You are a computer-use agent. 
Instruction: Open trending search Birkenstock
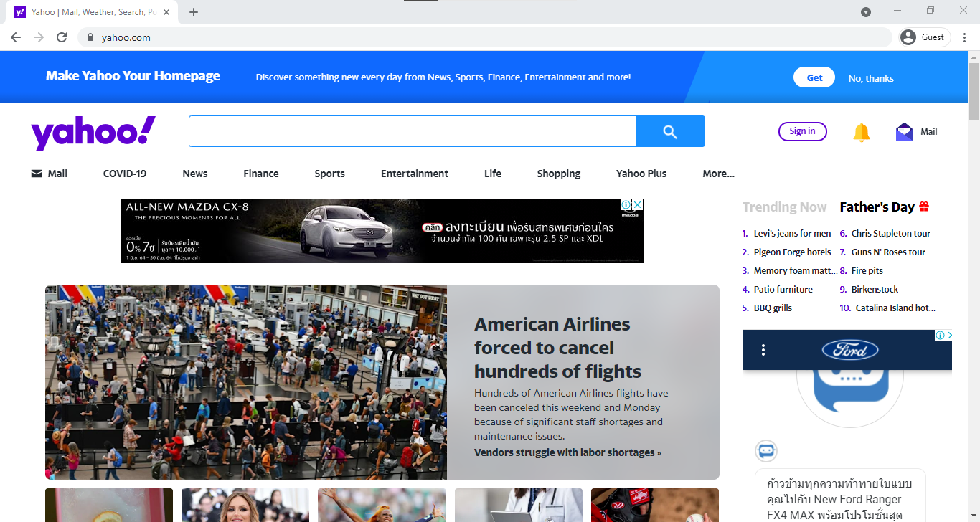tap(875, 289)
